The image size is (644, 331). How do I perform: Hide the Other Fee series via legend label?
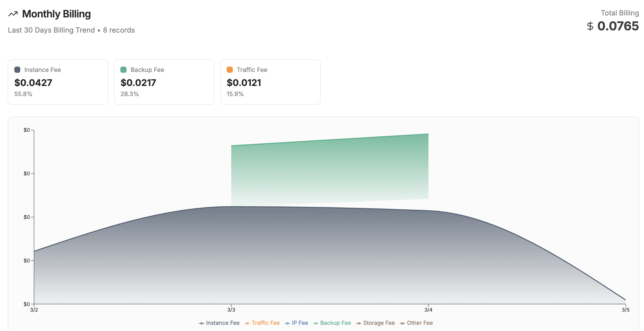coord(420,323)
